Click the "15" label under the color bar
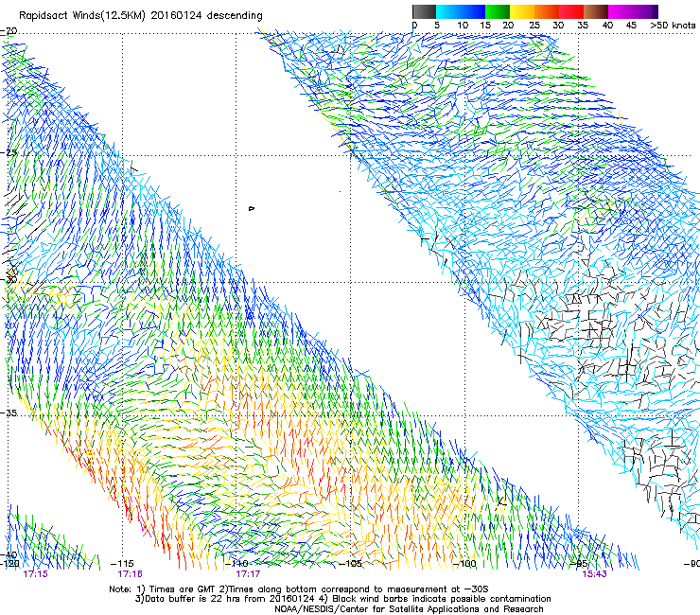Image resolution: width=700 pixels, height=615 pixels. coord(485,26)
